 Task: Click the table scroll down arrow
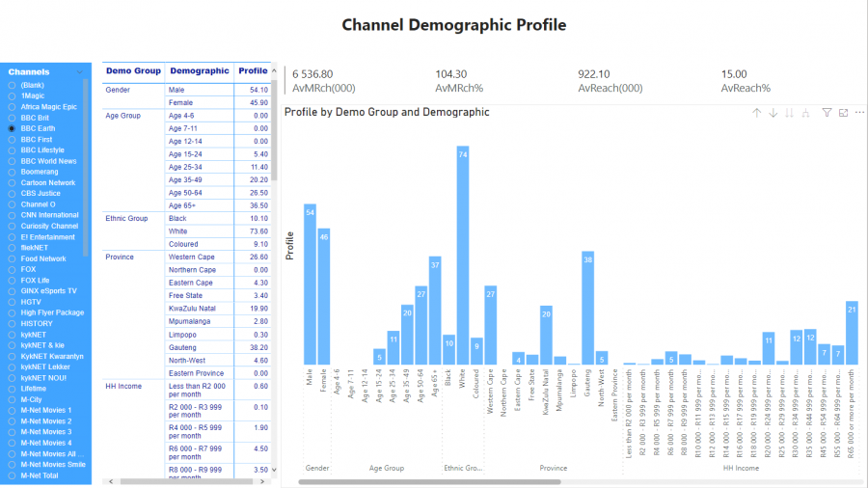point(274,470)
